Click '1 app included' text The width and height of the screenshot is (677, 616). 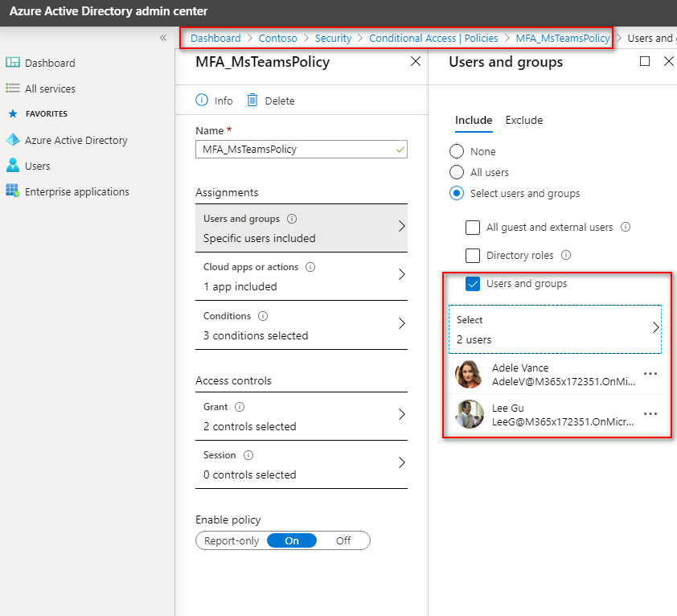pos(240,286)
